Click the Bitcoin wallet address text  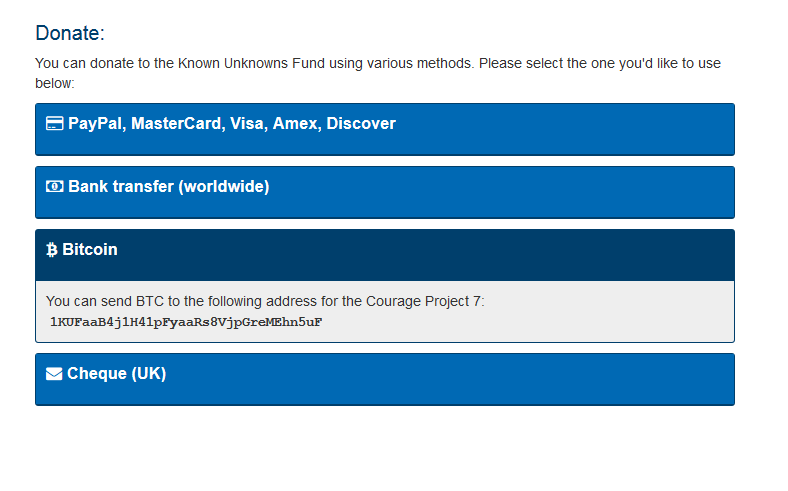[186, 322]
